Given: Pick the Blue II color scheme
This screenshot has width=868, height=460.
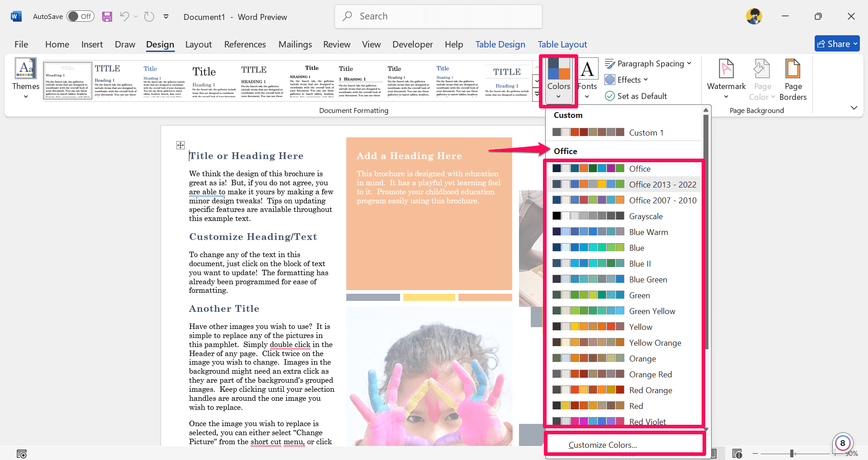Looking at the screenshot, I should 624,263.
